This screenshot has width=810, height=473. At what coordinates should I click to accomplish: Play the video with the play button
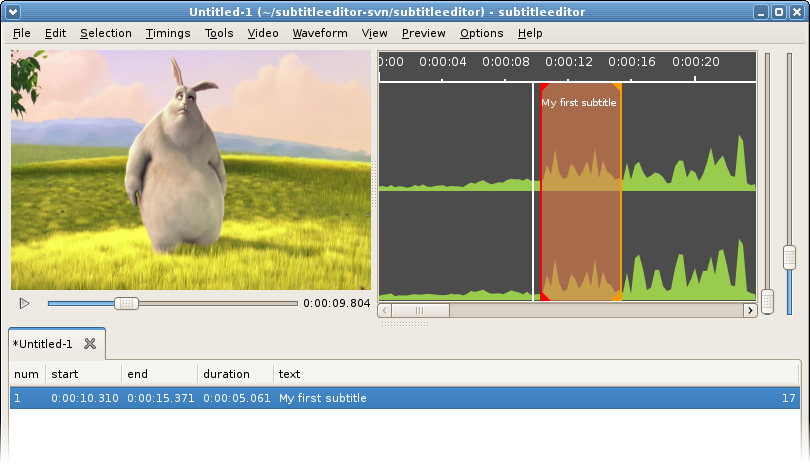coord(24,304)
